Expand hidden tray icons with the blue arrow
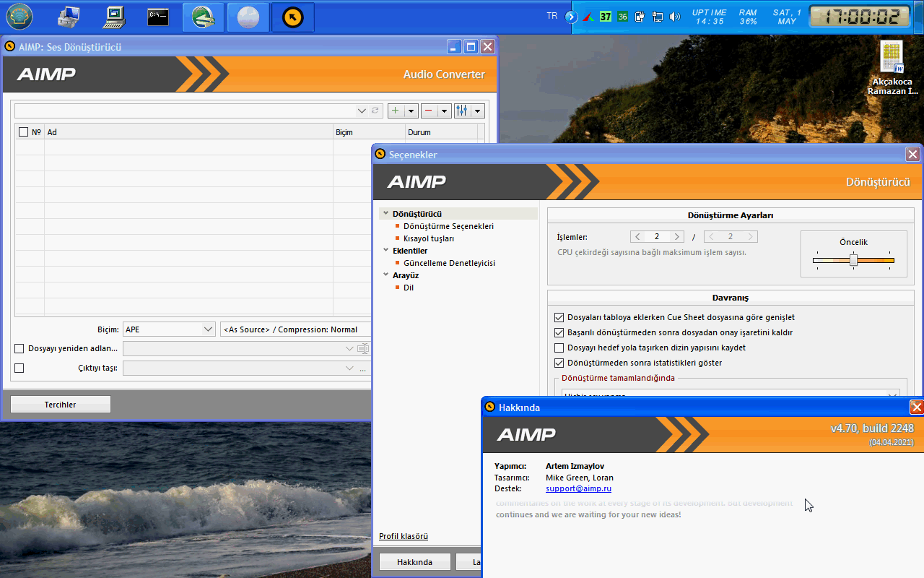The height and width of the screenshot is (578, 924). (572, 17)
